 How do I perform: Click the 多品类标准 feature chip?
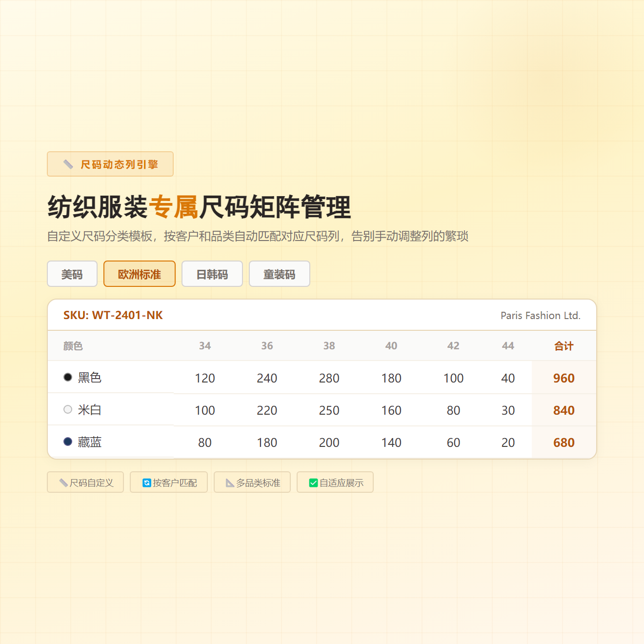coord(252,483)
